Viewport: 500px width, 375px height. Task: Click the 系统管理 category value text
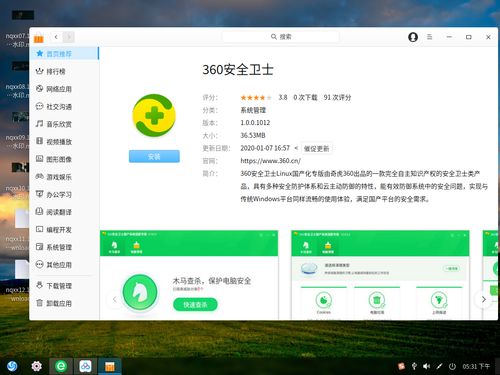click(x=253, y=110)
